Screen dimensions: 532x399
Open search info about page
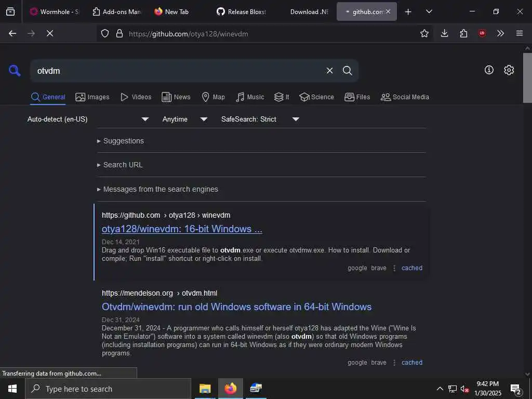pos(489,70)
